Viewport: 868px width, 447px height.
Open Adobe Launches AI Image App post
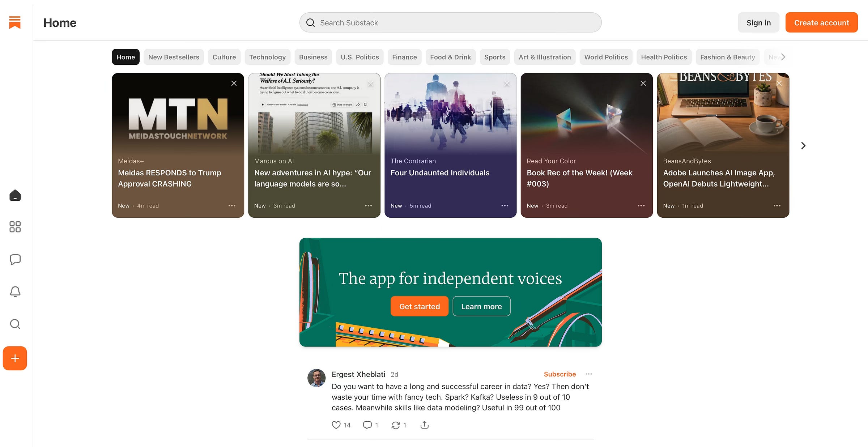tap(719, 178)
